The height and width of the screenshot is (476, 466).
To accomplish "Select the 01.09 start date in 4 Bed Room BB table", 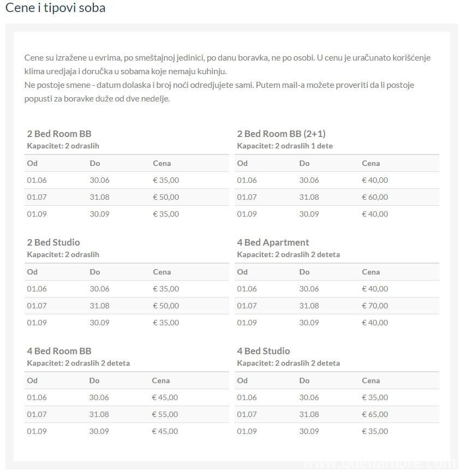I will click(x=37, y=431).
